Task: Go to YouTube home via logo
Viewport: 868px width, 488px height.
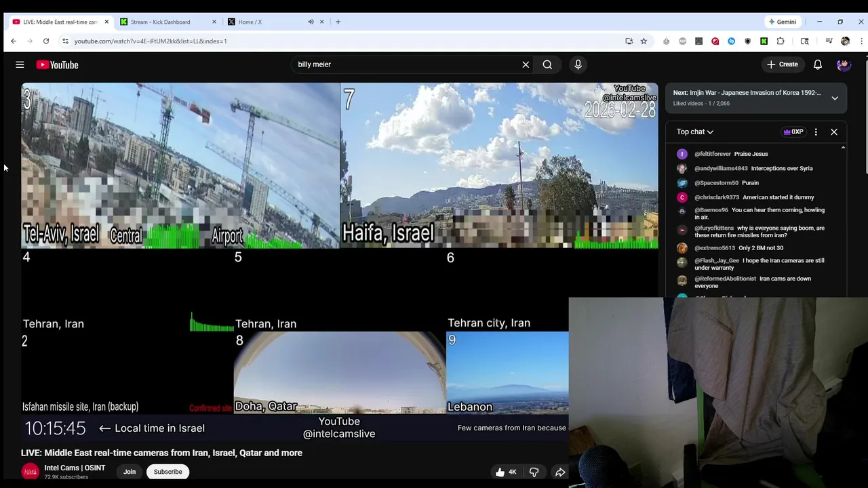Action: pyautogui.click(x=57, y=64)
